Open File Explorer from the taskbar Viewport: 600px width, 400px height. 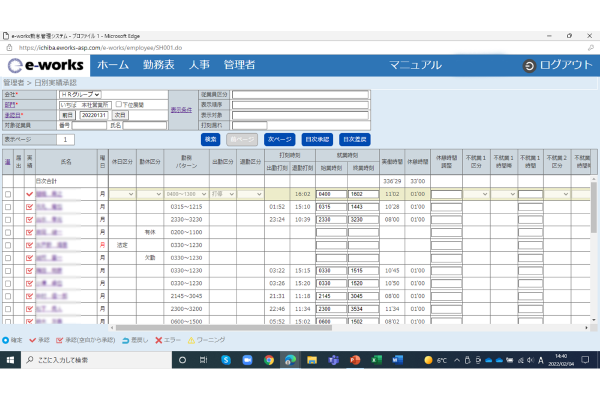coord(312,360)
